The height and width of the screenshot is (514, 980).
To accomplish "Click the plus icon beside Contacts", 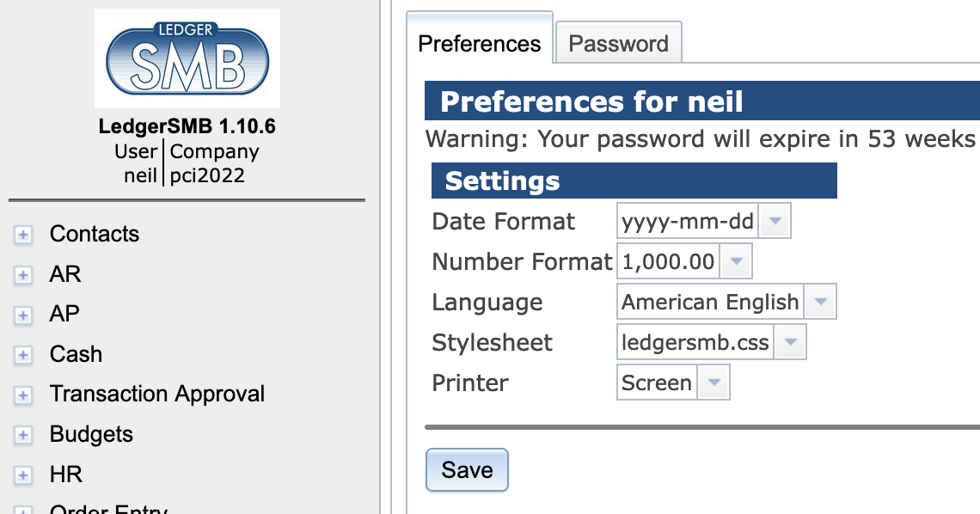I will (x=22, y=235).
